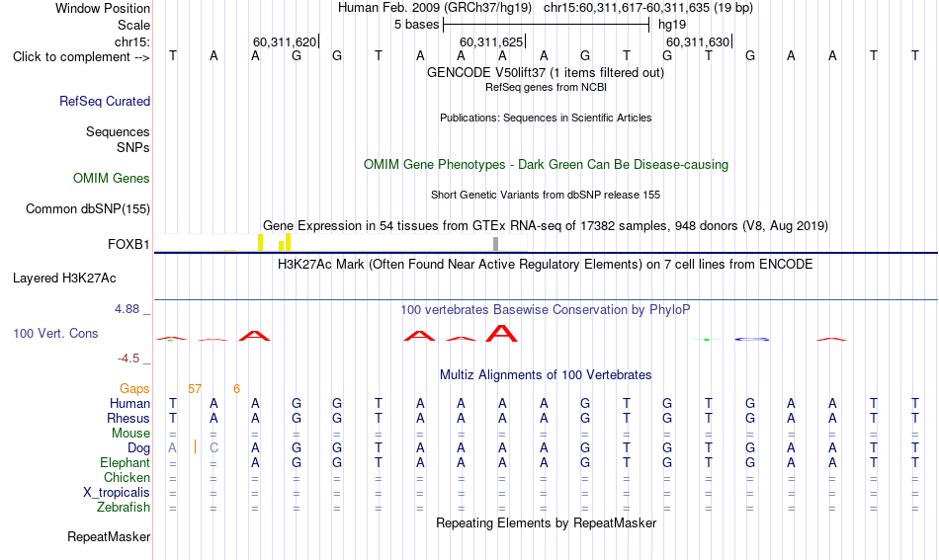Click the SNPs track label
Viewport: 939px width, 560px height.
[x=133, y=147]
